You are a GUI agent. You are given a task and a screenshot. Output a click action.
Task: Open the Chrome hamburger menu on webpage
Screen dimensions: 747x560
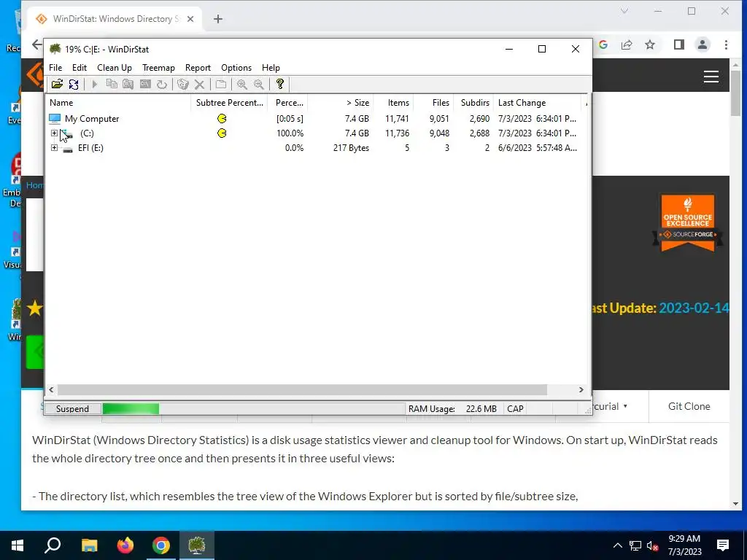coord(711,77)
